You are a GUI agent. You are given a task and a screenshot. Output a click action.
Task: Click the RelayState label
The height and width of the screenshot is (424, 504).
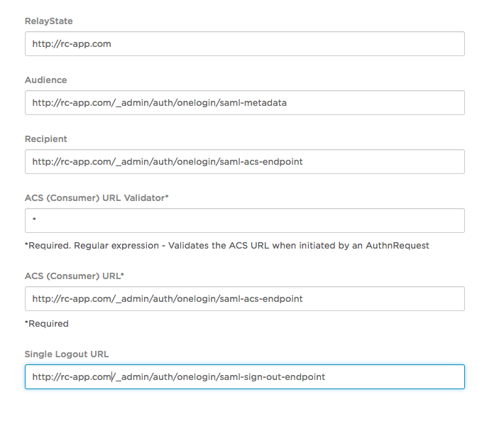pos(48,21)
